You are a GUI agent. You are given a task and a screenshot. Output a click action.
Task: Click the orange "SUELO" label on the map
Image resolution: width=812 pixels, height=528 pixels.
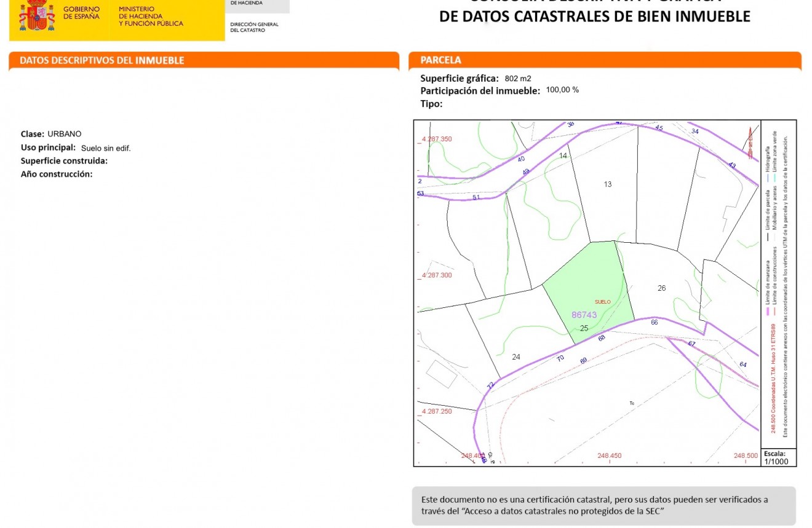602,302
